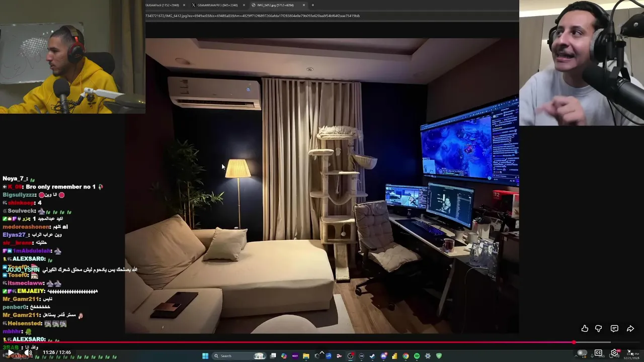Click chat username Soulveck
The width and height of the screenshot is (644, 362).
coord(21,211)
